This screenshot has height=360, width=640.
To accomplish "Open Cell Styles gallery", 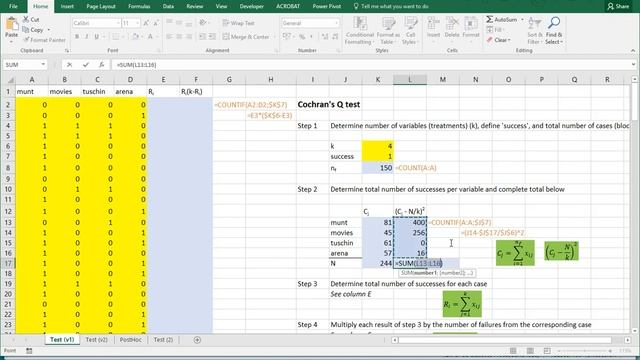I will coord(410,31).
